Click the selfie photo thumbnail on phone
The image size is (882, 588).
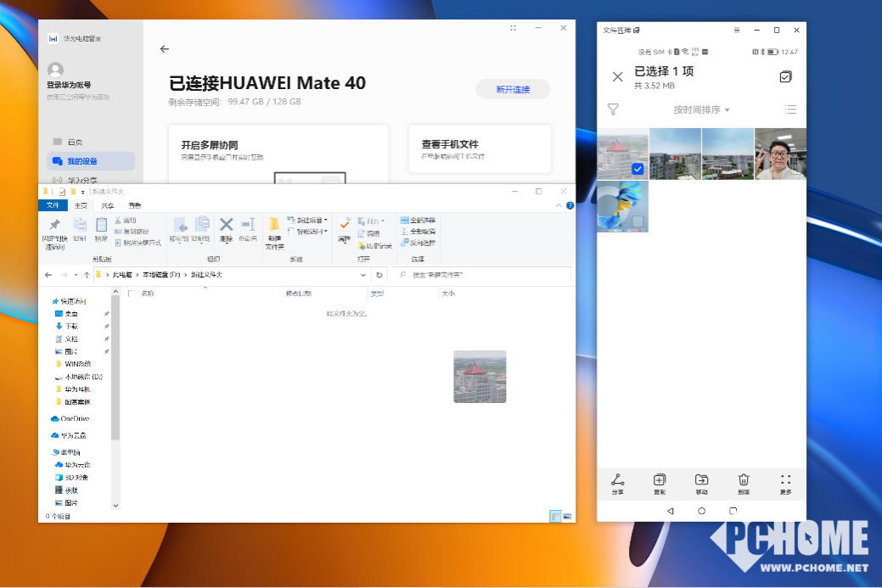click(x=780, y=154)
